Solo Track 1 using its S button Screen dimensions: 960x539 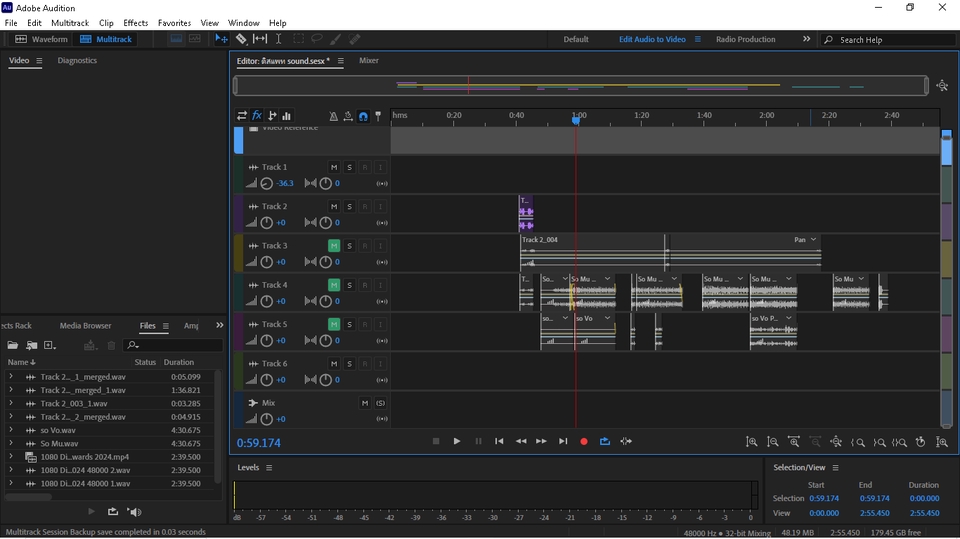coord(349,167)
